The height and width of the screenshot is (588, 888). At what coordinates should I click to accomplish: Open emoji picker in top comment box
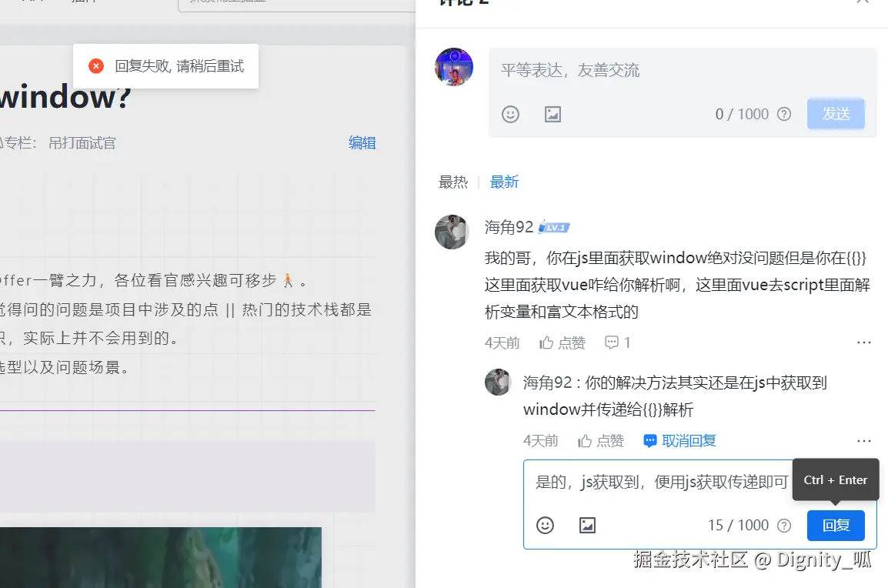(x=510, y=114)
